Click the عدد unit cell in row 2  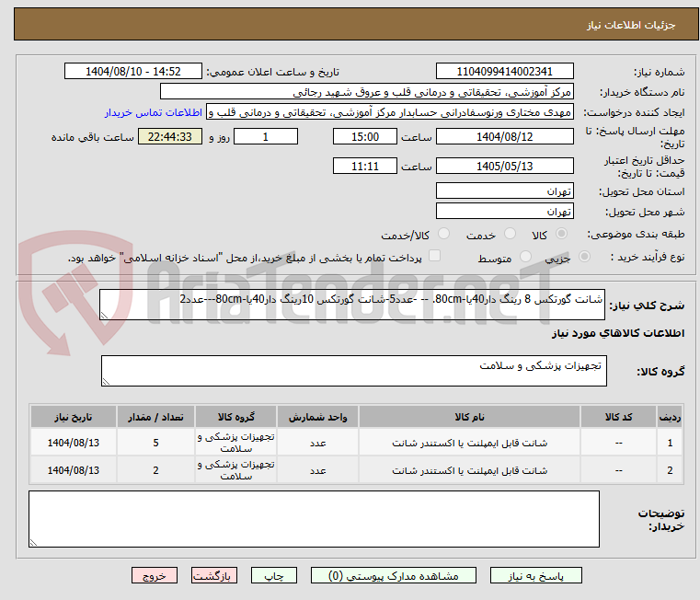pyautogui.click(x=317, y=470)
